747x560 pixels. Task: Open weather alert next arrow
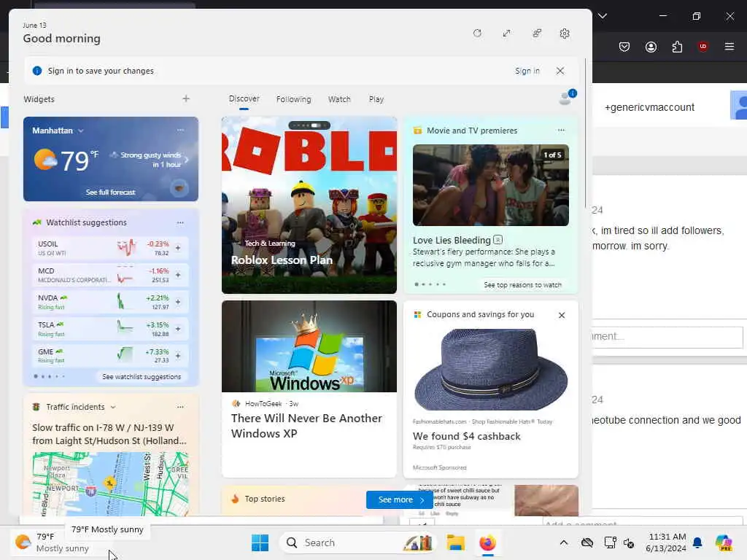[x=187, y=160]
